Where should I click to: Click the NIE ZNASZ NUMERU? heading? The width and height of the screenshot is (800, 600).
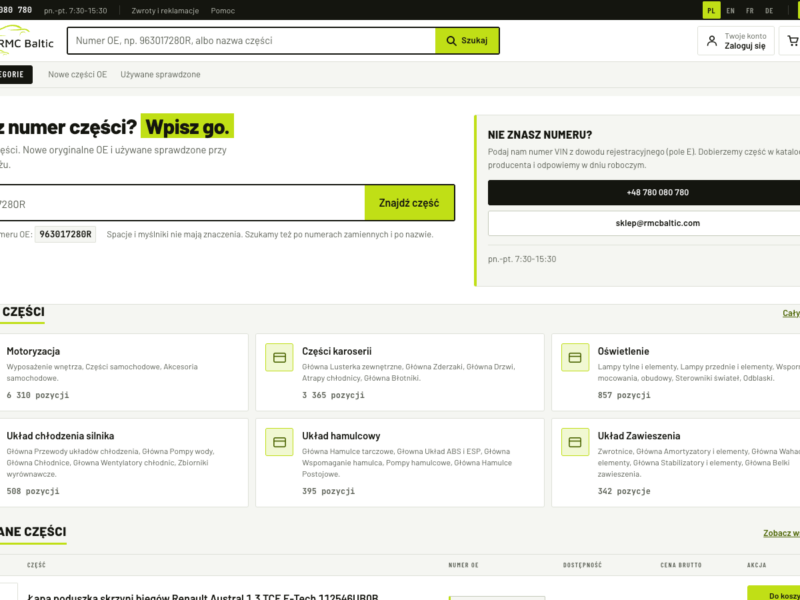click(540, 135)
